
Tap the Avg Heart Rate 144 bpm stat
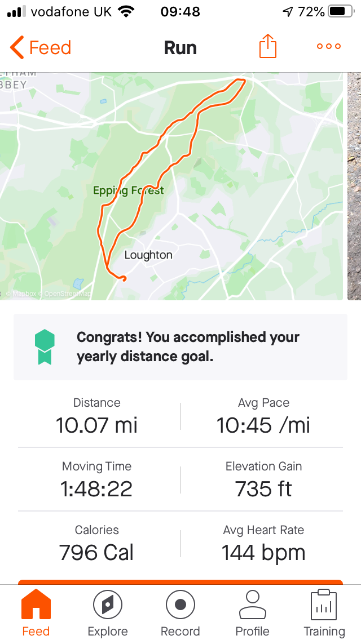[263, 543]
